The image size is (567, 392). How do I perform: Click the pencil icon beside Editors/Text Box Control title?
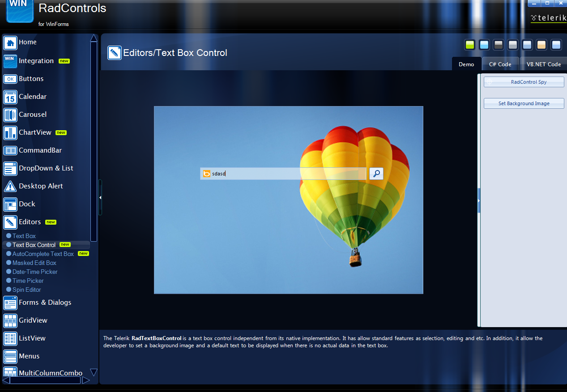(x=115, y=53)
